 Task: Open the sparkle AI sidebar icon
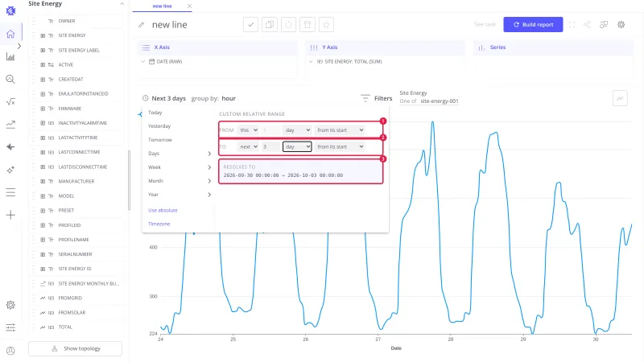10,170
